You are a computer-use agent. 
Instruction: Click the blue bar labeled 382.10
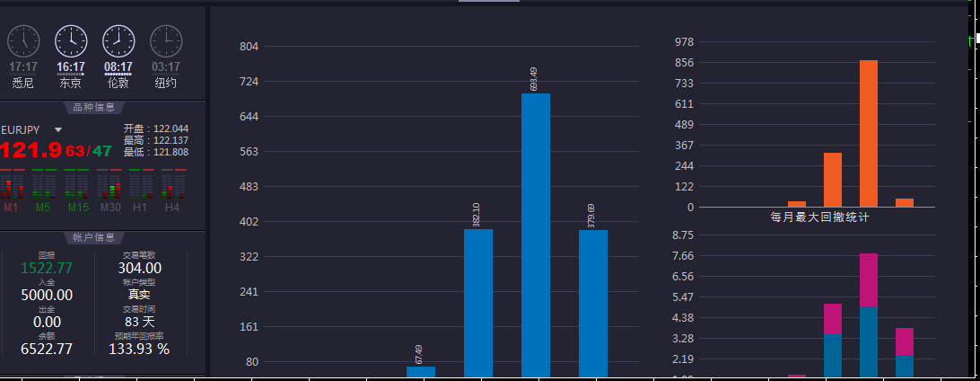478,303
